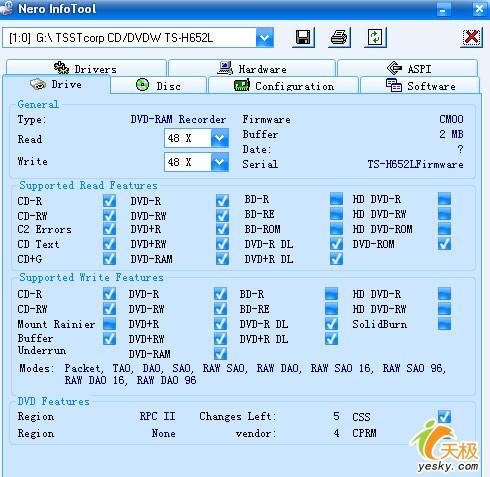Switch to the Configuration tab

[284, 86]
